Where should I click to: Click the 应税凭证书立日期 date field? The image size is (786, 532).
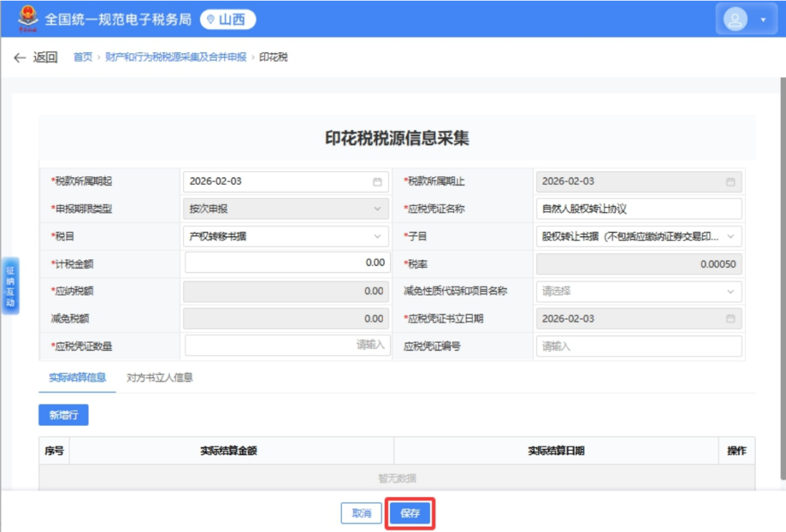pyautogui.click(x=639, y=318)
